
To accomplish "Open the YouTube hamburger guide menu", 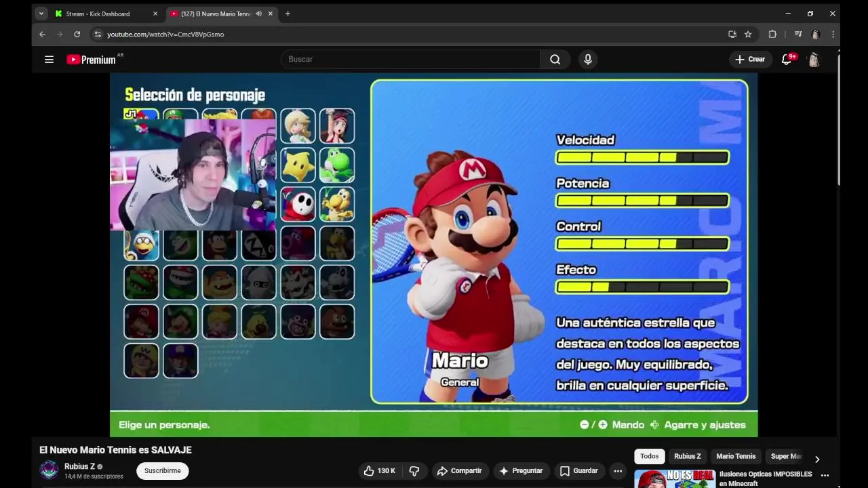I will pos(49,60).
